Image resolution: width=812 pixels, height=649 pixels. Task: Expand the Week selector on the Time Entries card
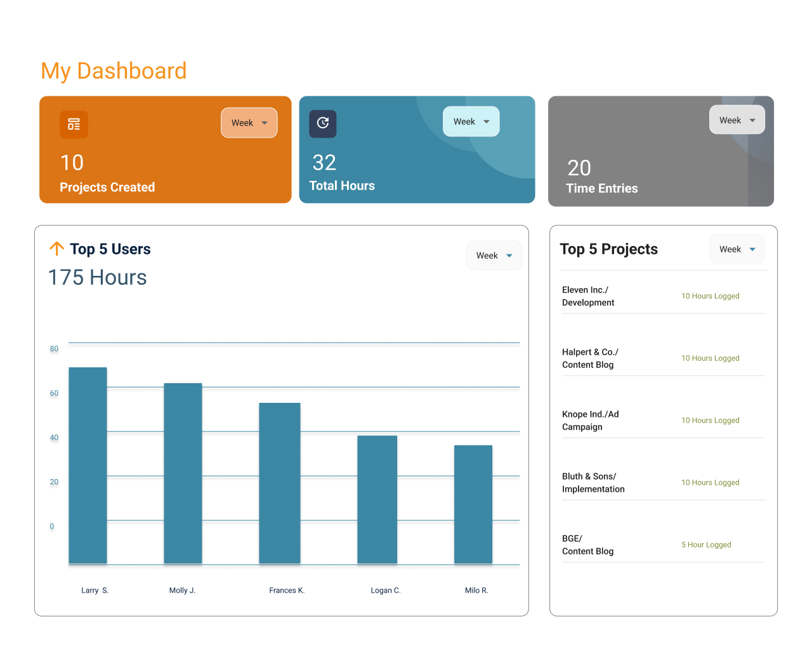[737, 119]
